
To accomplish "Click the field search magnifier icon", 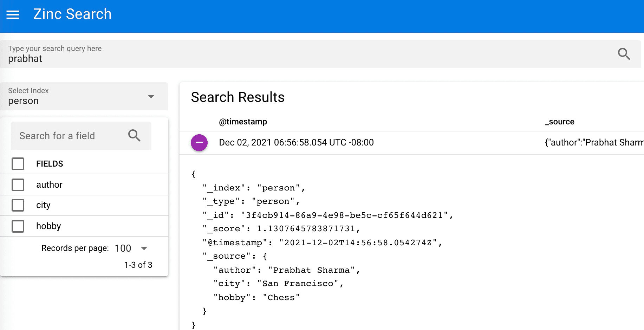I will pos(134,135).
